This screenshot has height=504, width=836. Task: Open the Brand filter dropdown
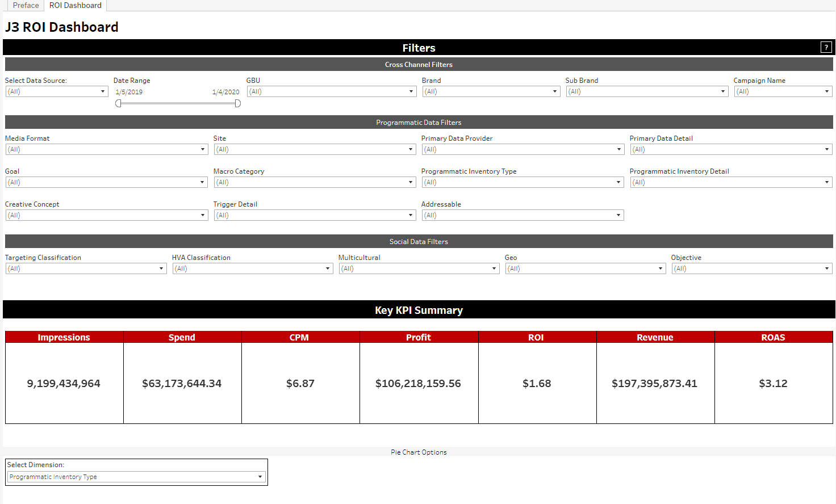(491, 91)
